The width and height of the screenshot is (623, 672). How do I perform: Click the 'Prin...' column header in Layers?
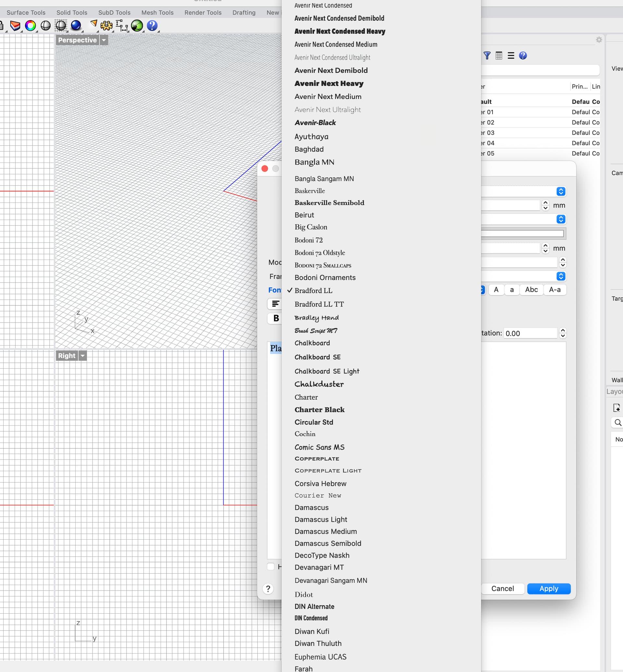click(579, 87)
